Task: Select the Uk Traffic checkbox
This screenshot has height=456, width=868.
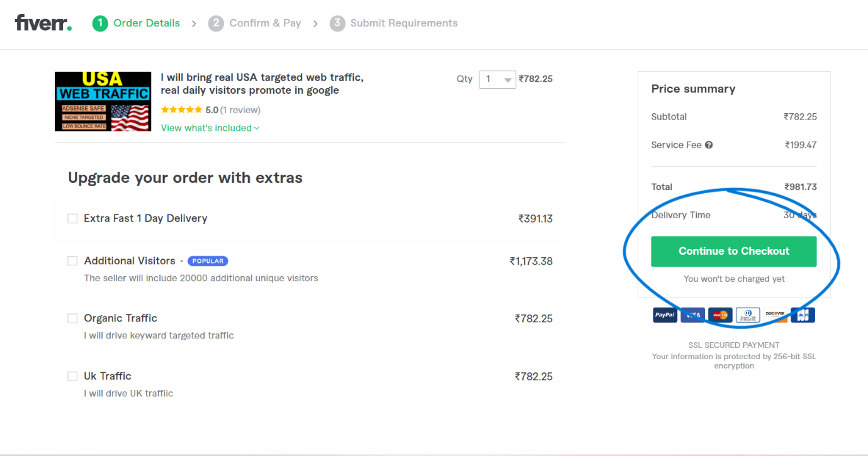Action: (72, 376)
